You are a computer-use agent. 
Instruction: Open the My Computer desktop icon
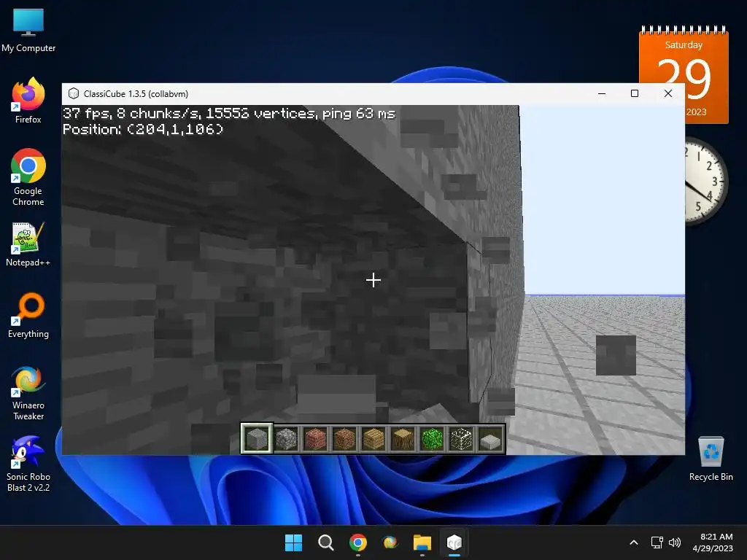coord(28,31)
